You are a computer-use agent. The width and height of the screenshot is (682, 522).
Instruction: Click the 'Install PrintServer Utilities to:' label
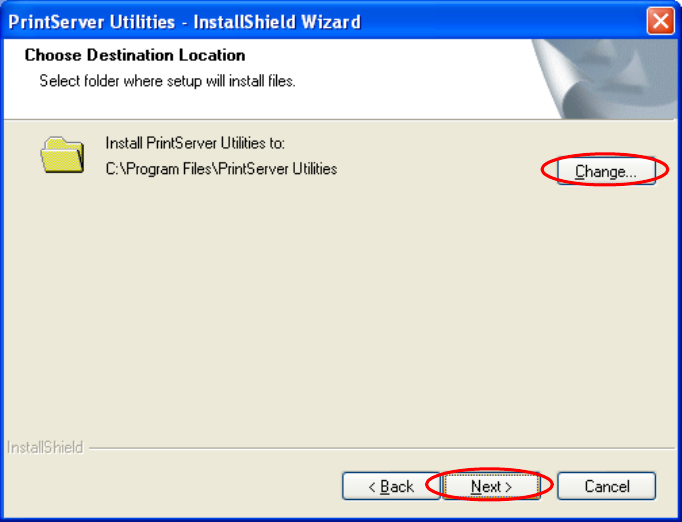[x=195, y=143]
